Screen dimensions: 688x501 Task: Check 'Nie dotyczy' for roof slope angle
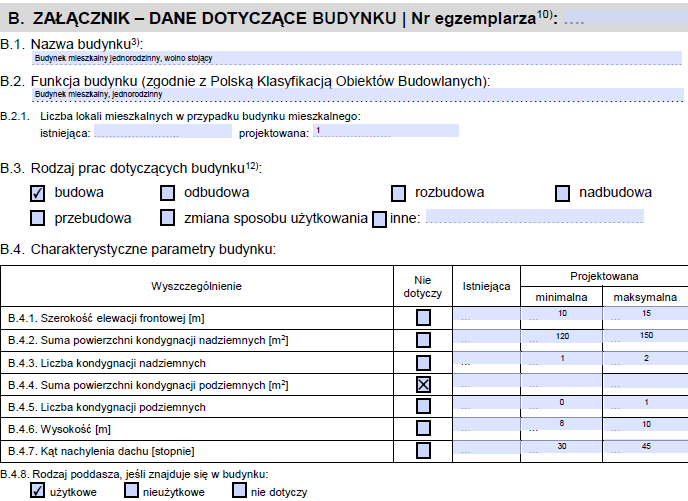(424, 451)
